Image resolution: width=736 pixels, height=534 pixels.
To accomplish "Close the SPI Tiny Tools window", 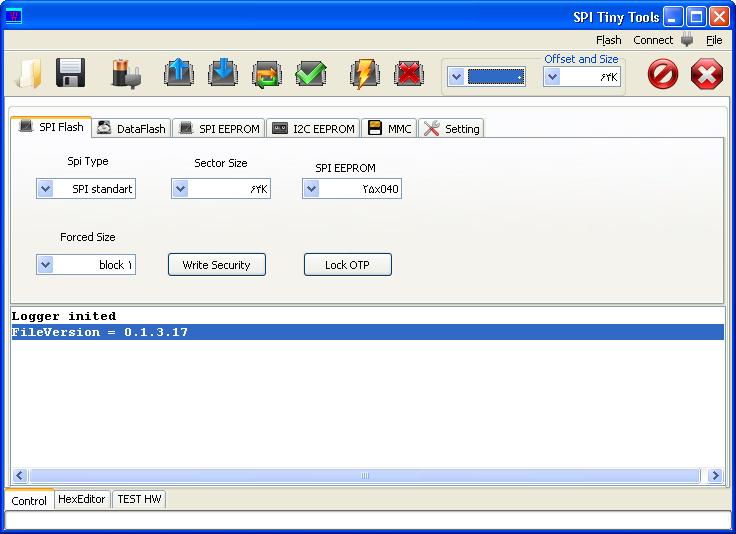I will (720, 17).
